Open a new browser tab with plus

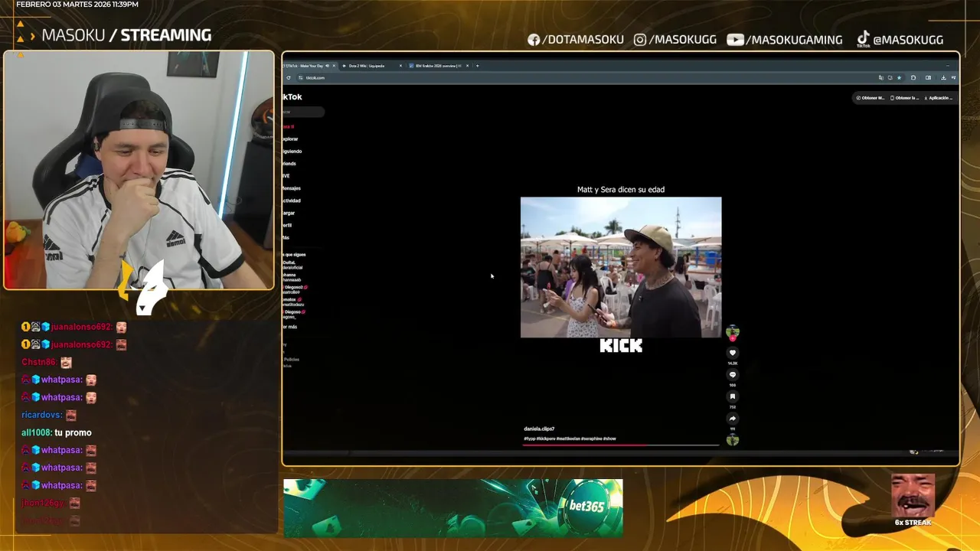tap(478, 66)
